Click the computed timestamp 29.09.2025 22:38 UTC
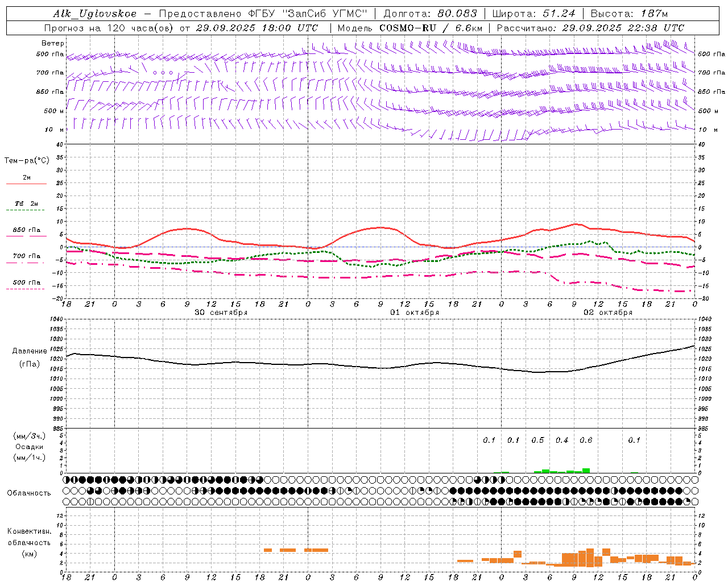The height and width of the screenshot is (582, 728). click(x=623, y=27)
